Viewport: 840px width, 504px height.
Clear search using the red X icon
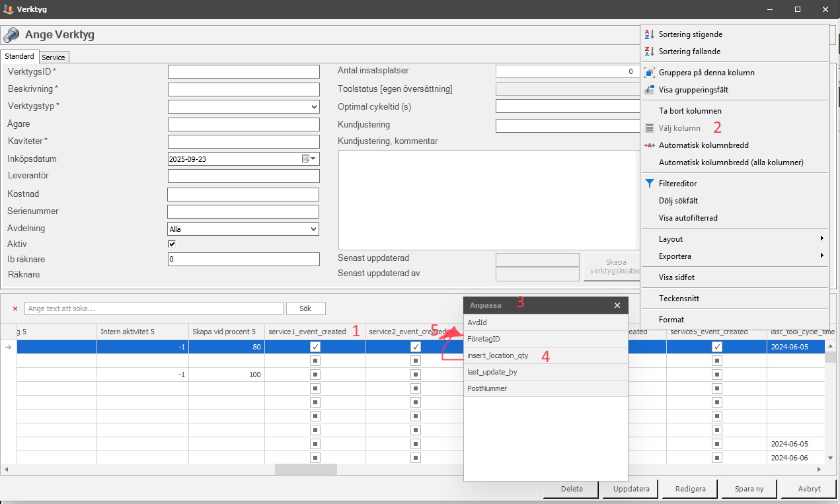pyautogui.click(x=15, y=308)
